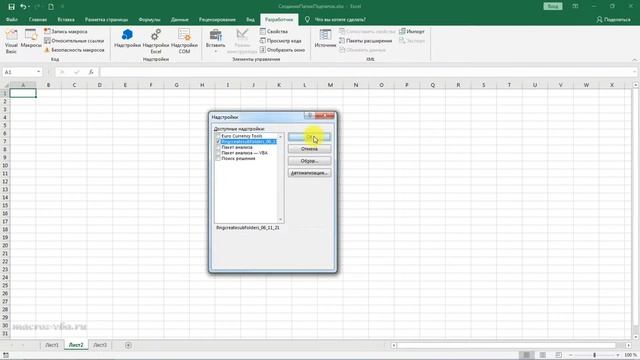Click the add-ins list scroll down arrow

pos(280,220)
